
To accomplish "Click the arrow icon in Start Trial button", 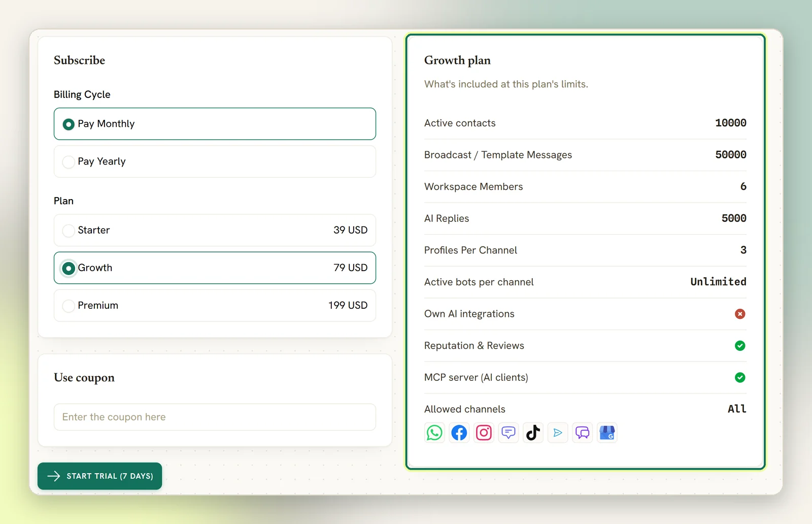I will (x=53, y=476).
